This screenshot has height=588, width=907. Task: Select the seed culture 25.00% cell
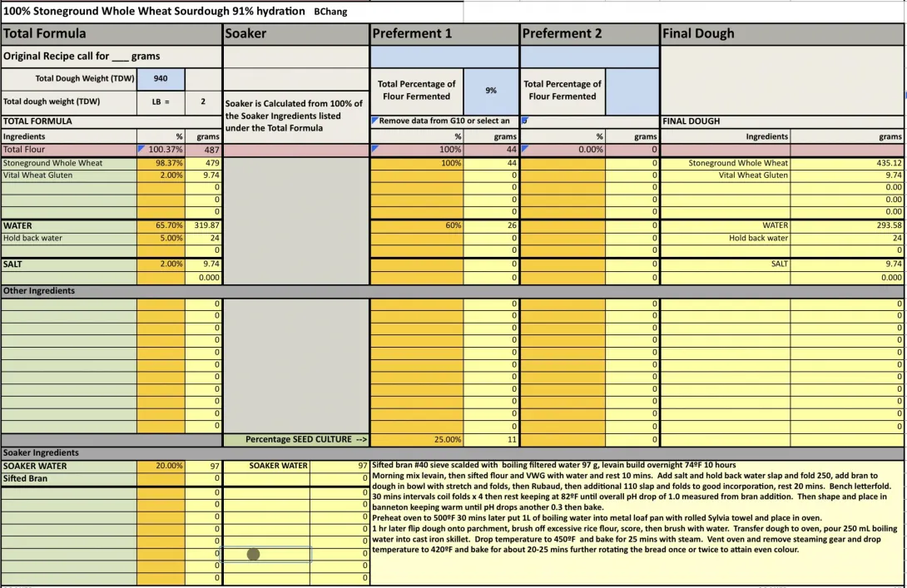point(420,439)
